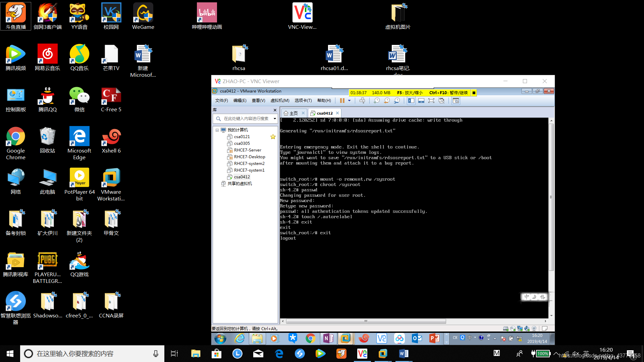Collapse the 我的计算机 tree section
Image resolution: width=644 pixels, height=362 pixels.
217,129
